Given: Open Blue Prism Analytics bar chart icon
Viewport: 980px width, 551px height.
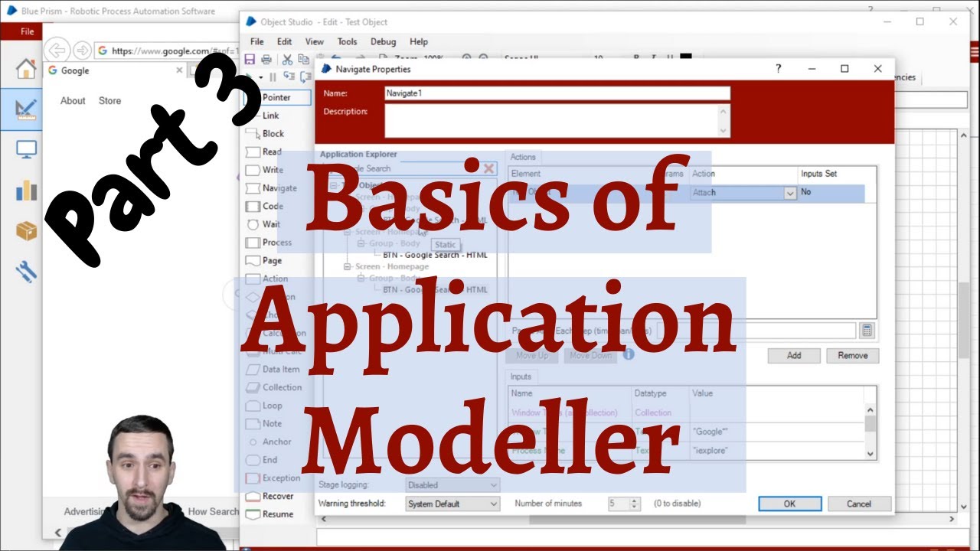Looking at the screenshot, I should coord(26,190).
